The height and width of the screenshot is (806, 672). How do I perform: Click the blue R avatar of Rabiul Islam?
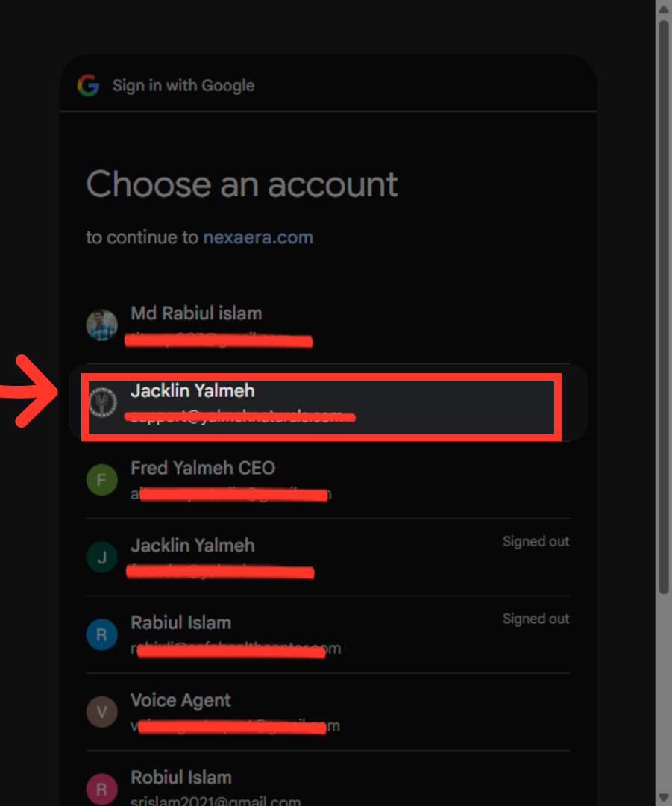coord(101,634)
